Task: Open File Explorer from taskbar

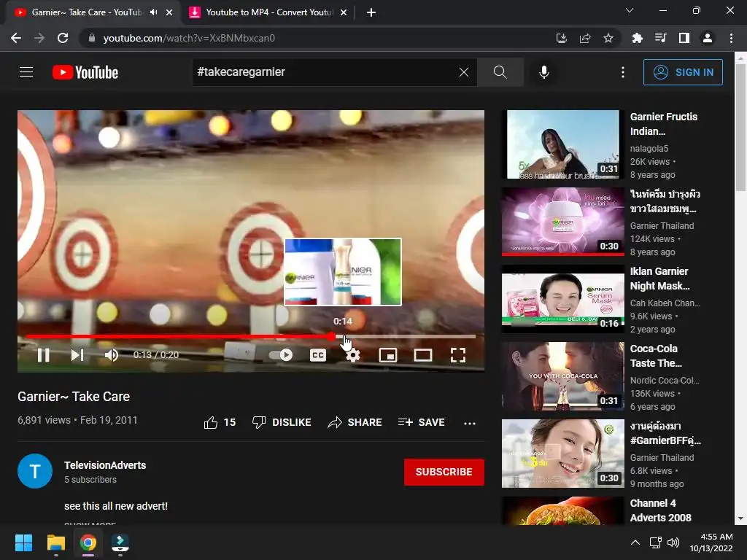Action: (x=55, y=542)
